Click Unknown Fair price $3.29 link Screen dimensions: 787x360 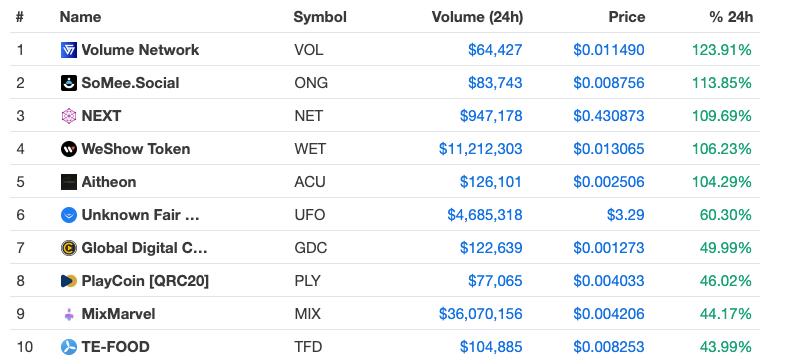[625, 215]
